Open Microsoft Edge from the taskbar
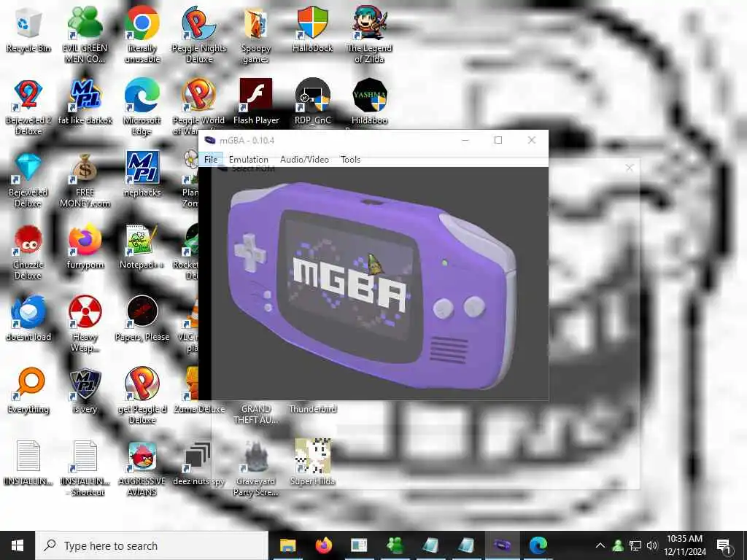Screen dimensions: 747x560 538,545
